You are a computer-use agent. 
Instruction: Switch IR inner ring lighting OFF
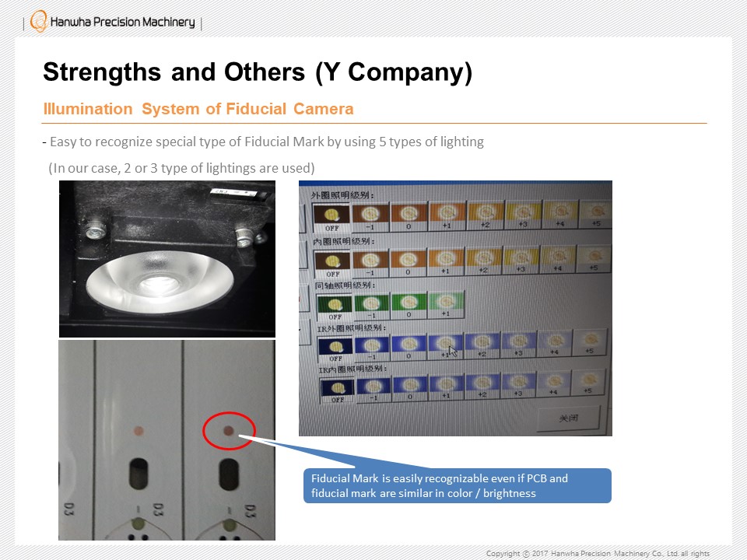[x=337, y=391]
